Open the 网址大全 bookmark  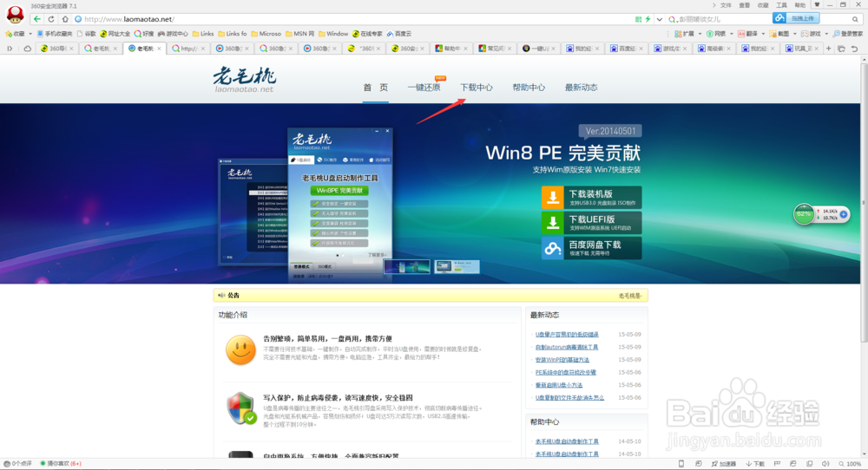click(115, 34)
